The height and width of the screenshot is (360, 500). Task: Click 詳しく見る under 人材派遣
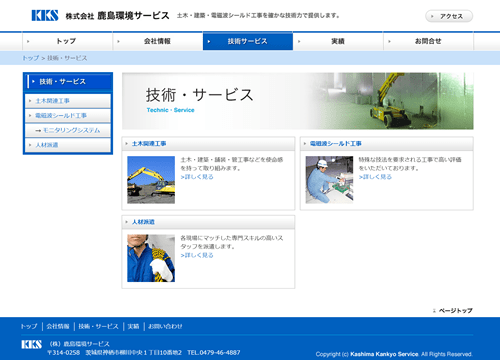[x=197, y=255]
